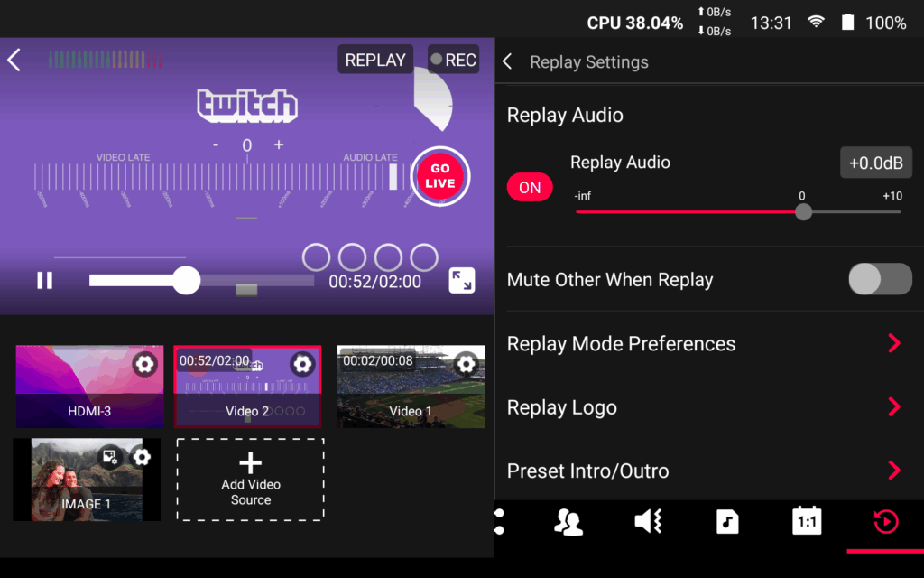
Task: Open the 1:1 scoreboard tab icon
Action: click(x=806, y=521)
